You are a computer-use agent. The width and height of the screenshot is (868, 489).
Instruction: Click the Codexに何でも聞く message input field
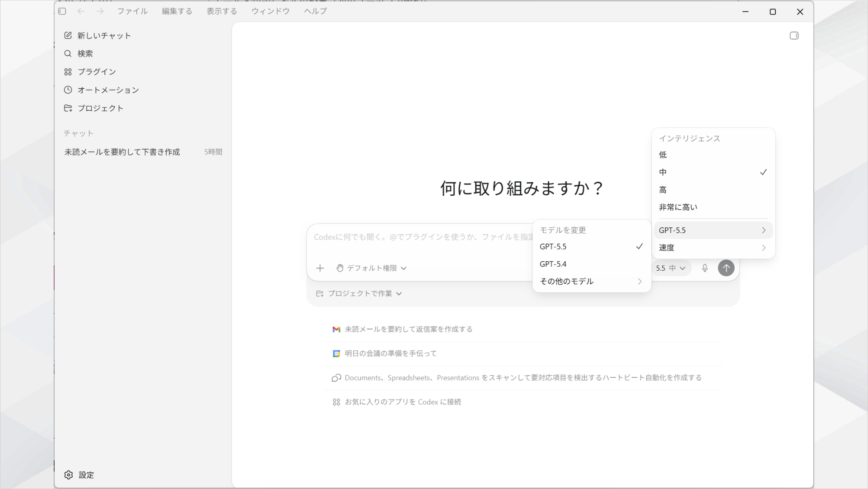(422, 237)
